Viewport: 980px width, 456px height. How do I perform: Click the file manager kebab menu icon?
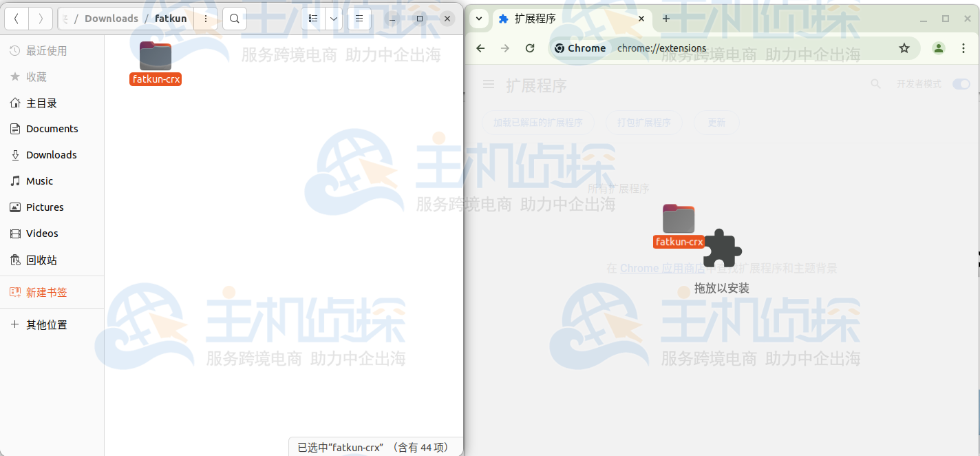(205, 19)
